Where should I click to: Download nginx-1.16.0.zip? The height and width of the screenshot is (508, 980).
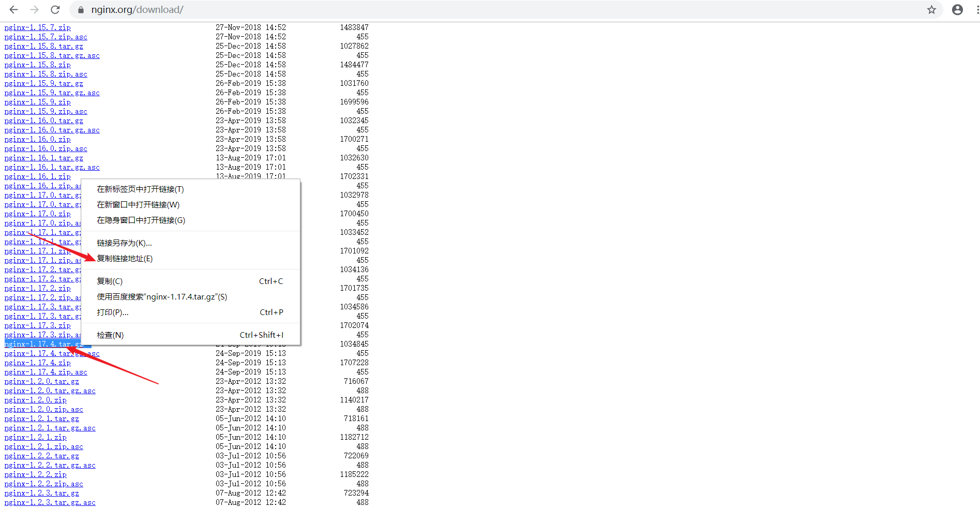38,139
